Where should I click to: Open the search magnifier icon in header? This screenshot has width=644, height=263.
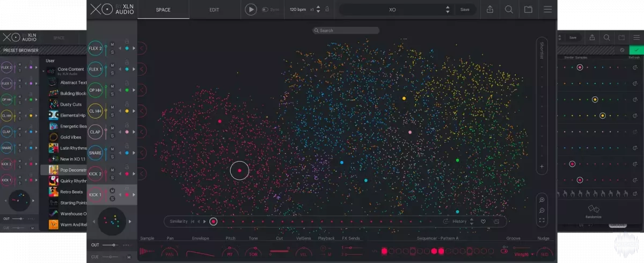(509, 9)
